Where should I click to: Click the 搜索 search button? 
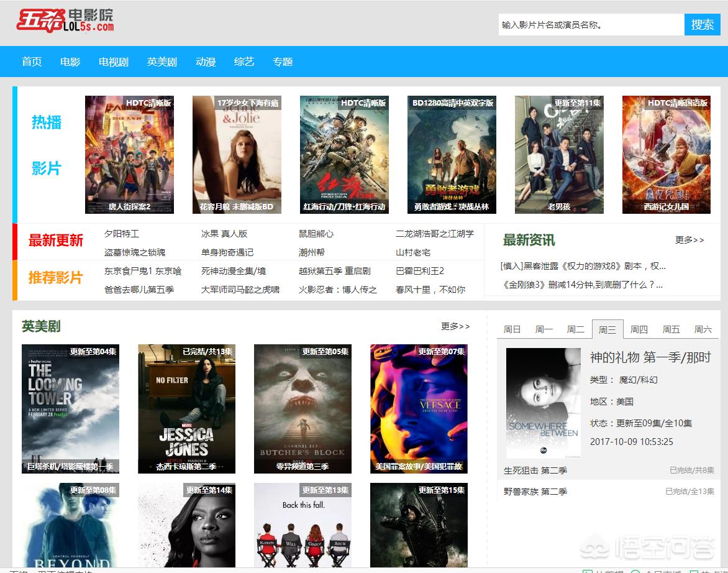coord(702,25)
